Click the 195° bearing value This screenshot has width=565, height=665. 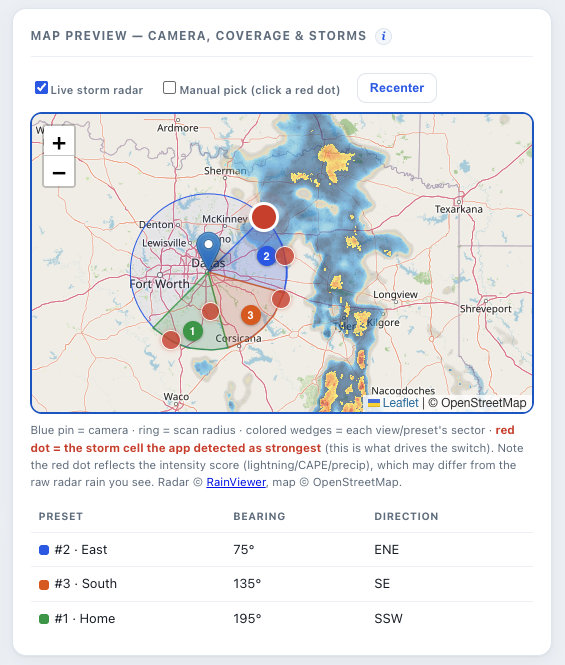[x=247, y=619]
